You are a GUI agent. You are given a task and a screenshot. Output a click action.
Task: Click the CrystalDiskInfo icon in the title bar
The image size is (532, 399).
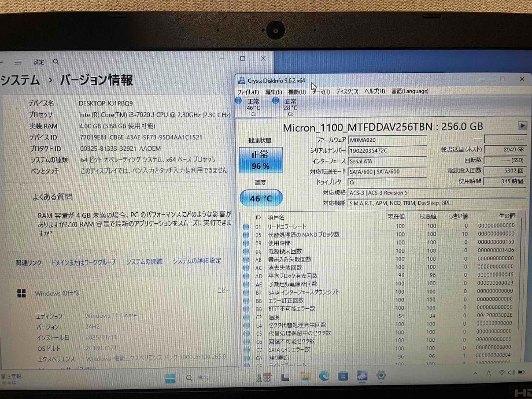(x=241, y=79)
